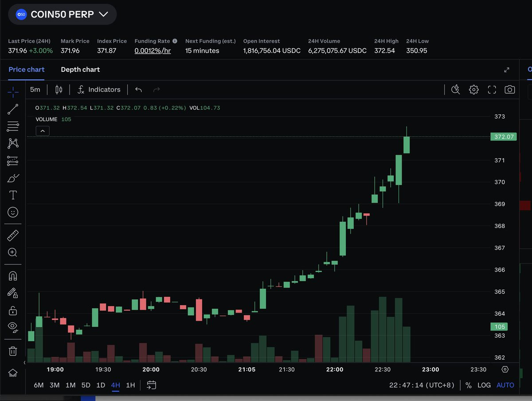Toggle the percent scale mode

(469, 385)
